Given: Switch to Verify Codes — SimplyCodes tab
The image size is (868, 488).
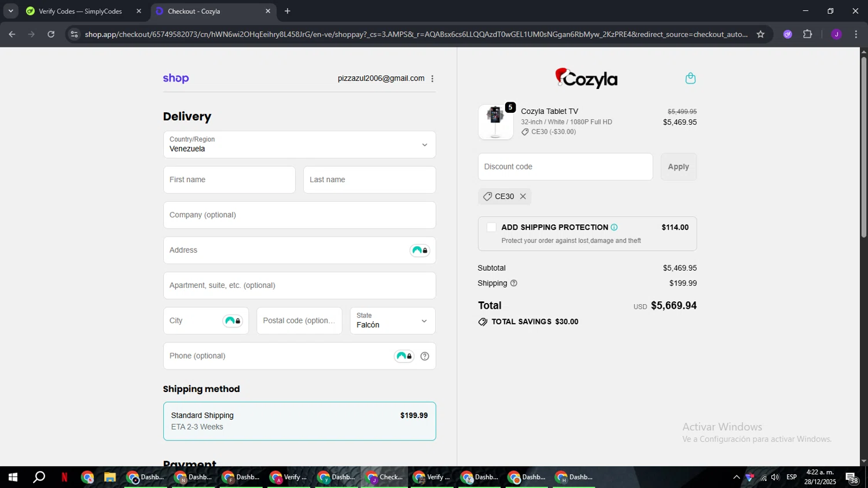Looking at the screenshot, I should pos(80,11).
